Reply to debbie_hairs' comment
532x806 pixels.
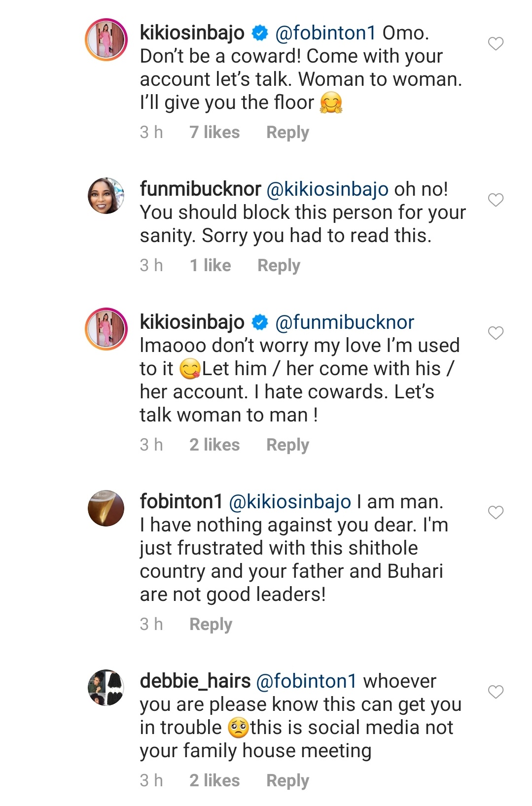[287, 780]
